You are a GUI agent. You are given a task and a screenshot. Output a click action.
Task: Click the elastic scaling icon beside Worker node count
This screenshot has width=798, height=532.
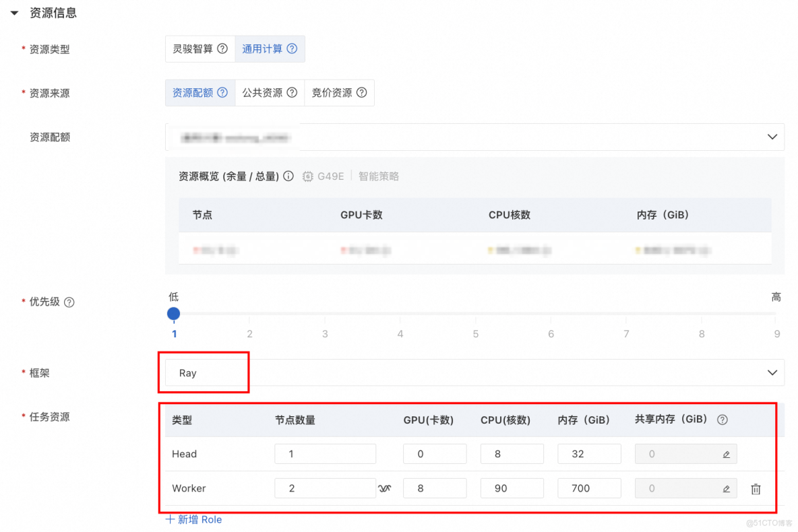[384, 488]
